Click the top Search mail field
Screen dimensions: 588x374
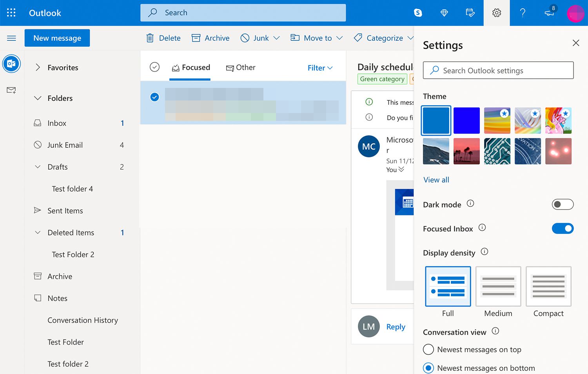click(x=243, y=13)
